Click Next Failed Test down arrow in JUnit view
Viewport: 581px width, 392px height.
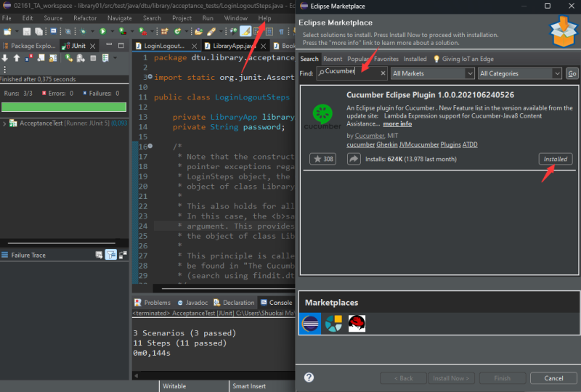coord(5,58)
